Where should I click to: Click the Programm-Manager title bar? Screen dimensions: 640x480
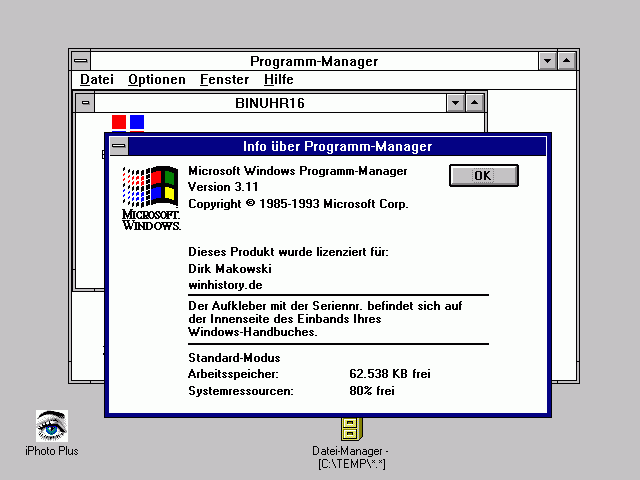click(314, 61)
